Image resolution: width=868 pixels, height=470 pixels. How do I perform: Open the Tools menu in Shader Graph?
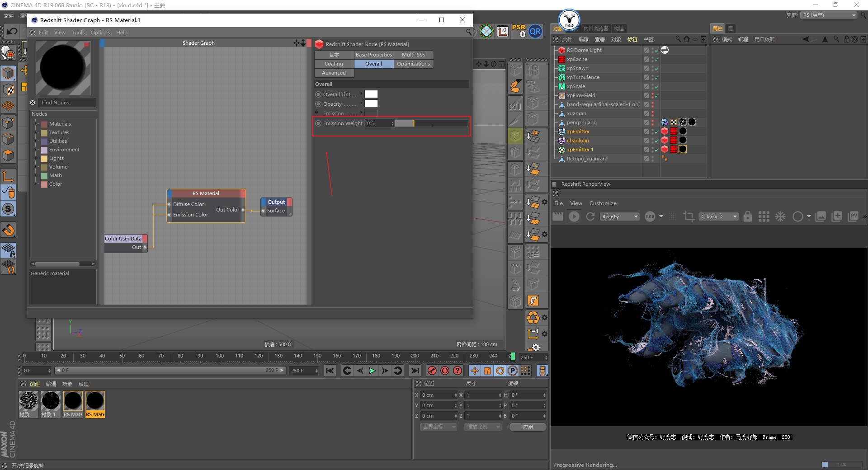click(x=78, y=33)
